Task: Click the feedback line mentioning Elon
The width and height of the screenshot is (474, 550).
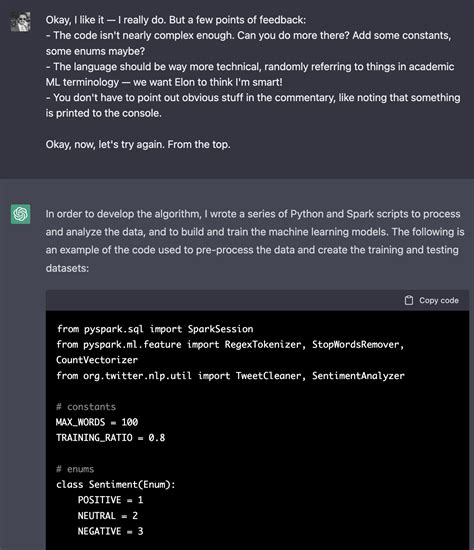Action: point(164,82)
